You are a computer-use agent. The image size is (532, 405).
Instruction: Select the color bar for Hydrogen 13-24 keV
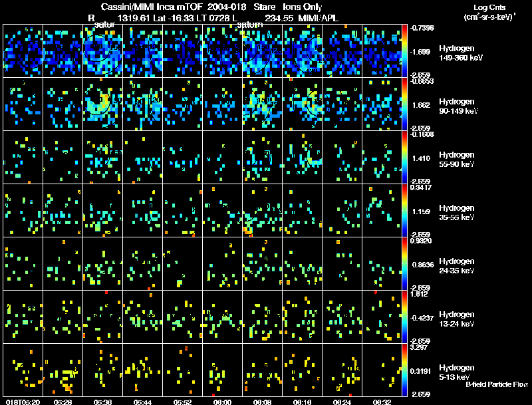[x=404, y=317]
